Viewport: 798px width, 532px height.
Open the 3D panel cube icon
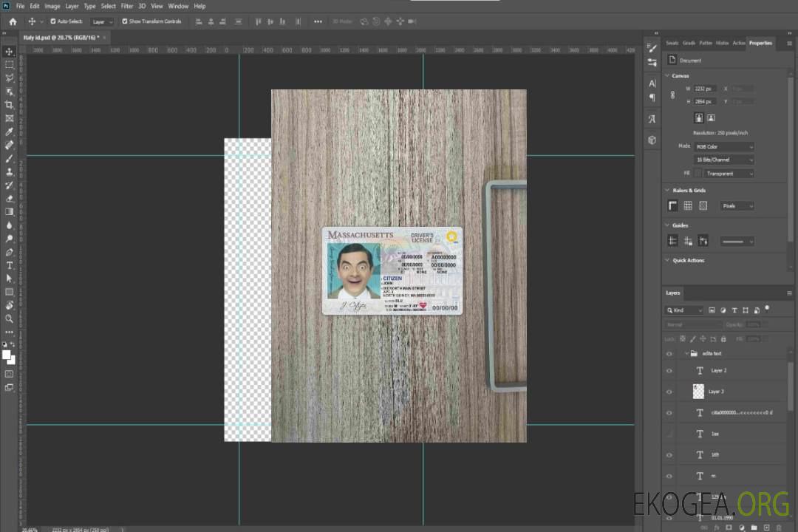pyautogui.click(x=652, y=140)
